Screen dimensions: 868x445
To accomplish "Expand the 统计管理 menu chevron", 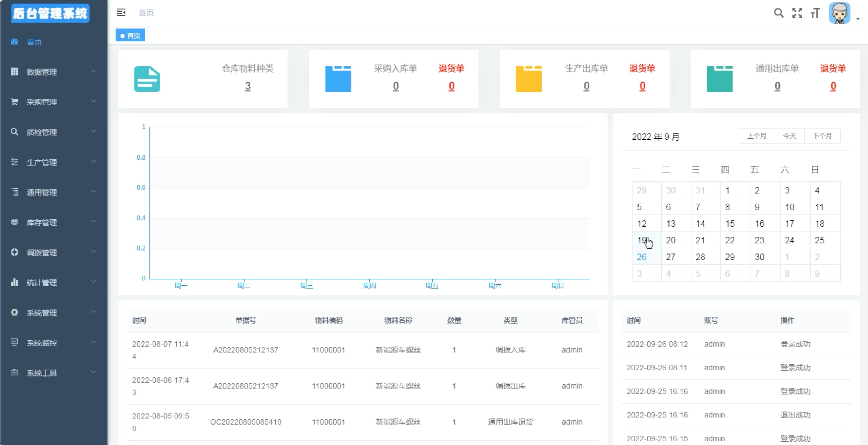I will (x=93, y=282).
